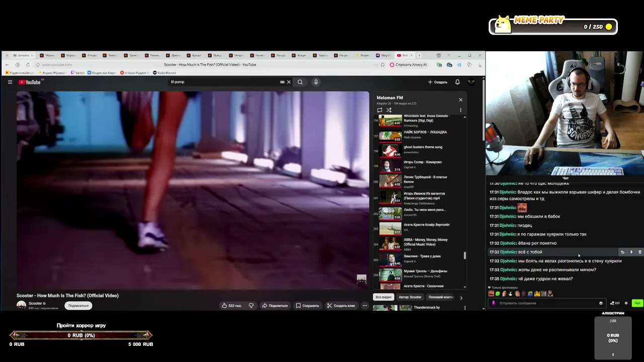This screenshot has width=644, height=362.
Task: Pin the 'всё с тобой' chat message
Action: click(631, 252)
